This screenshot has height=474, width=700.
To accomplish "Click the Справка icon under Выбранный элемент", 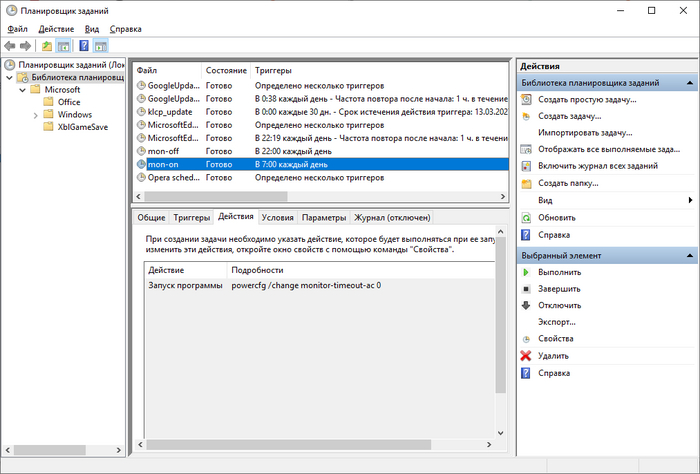I will [526, 373].
